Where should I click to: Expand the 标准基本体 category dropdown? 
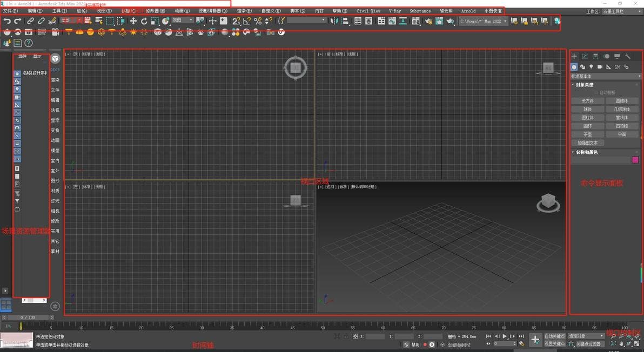[606, 76]
